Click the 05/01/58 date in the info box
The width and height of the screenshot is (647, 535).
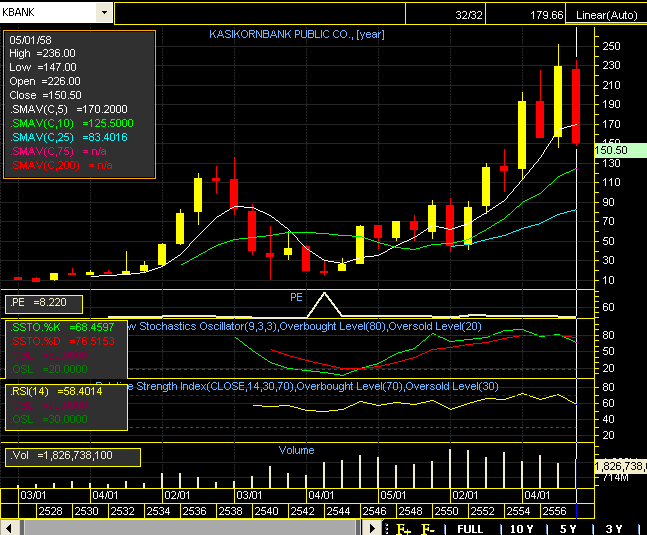pos(30,40)
